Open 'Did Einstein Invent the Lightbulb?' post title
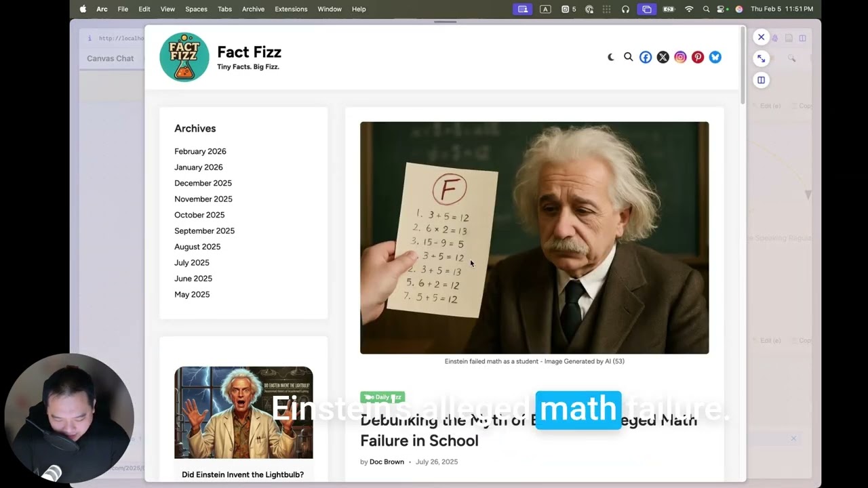 243,474
